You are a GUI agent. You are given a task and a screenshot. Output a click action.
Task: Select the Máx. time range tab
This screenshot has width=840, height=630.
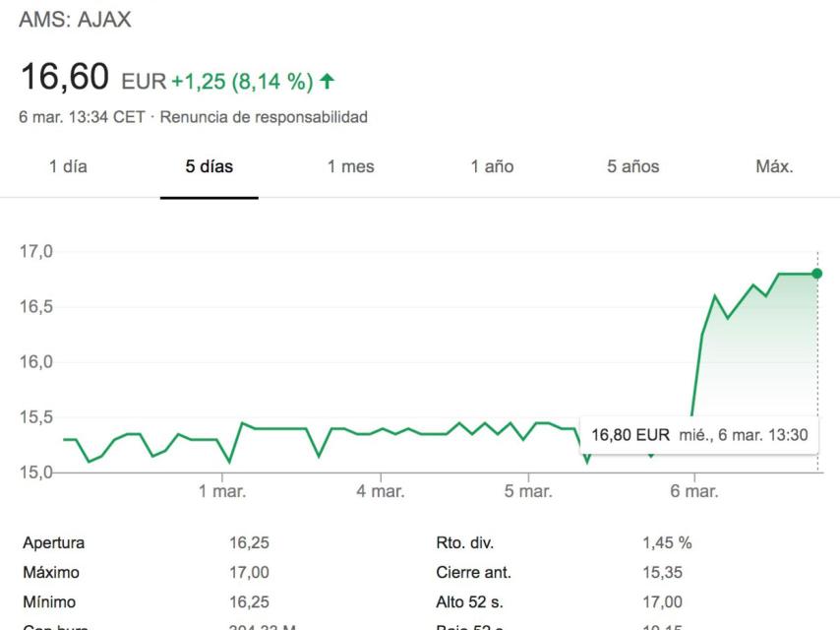(774, 167)
